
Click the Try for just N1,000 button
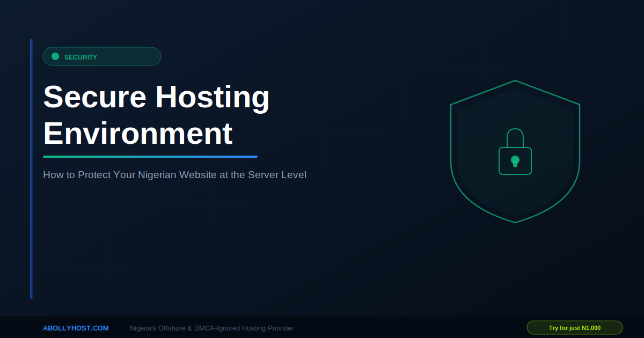point(574,327)
